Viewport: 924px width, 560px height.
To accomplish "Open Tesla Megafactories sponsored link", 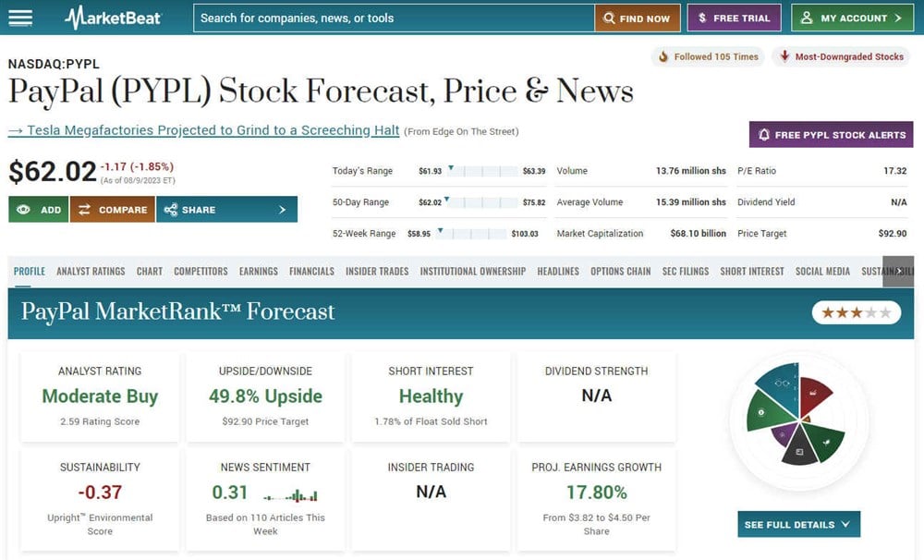I will pos(203,130).
